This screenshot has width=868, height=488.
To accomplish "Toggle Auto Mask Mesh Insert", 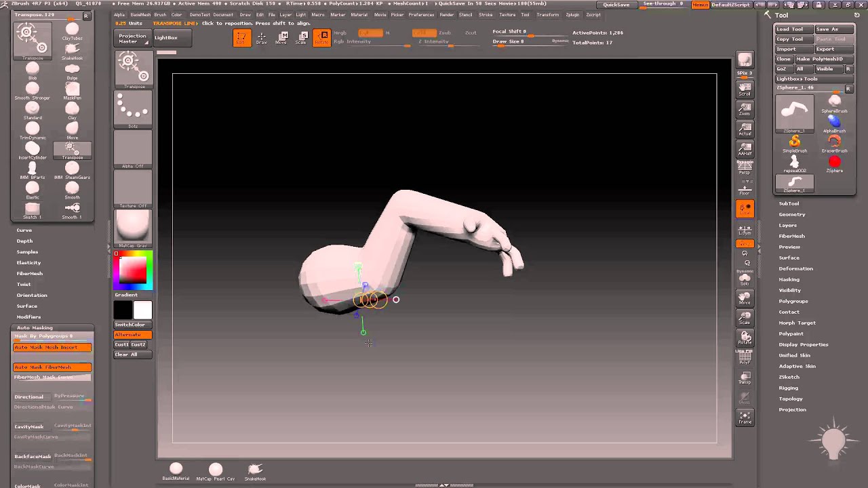I will tap(52, 347).
